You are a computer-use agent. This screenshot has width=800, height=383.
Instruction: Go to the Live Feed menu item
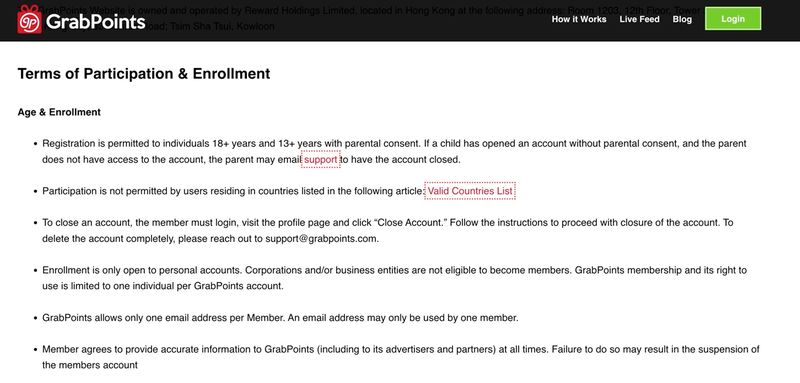click(639, 19)
